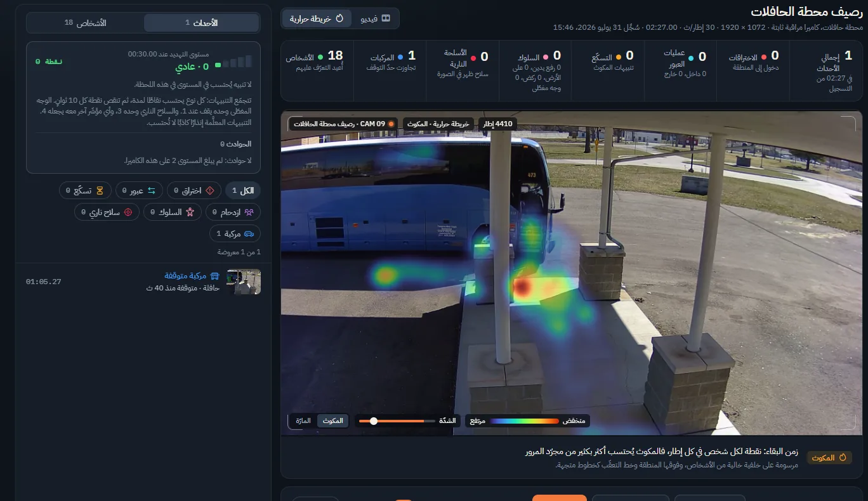Toggle the مركبة 1 event filter
This screenshot has height=501, width=868.
tap(235, 234)
